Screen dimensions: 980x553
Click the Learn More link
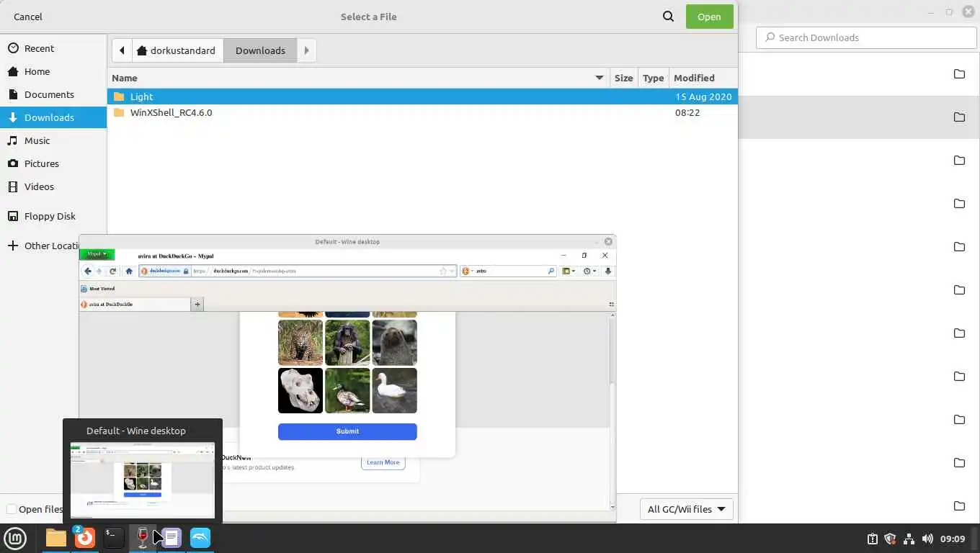point(383,462)
